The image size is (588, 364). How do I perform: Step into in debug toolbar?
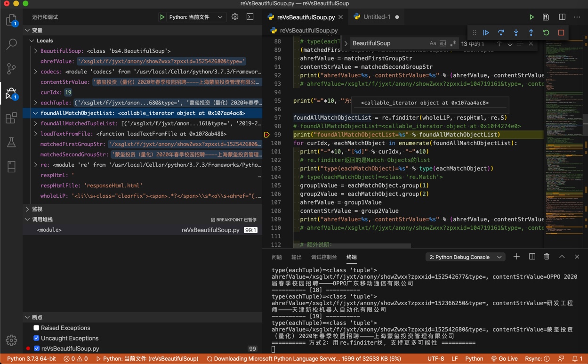click(x=516, y=32)
